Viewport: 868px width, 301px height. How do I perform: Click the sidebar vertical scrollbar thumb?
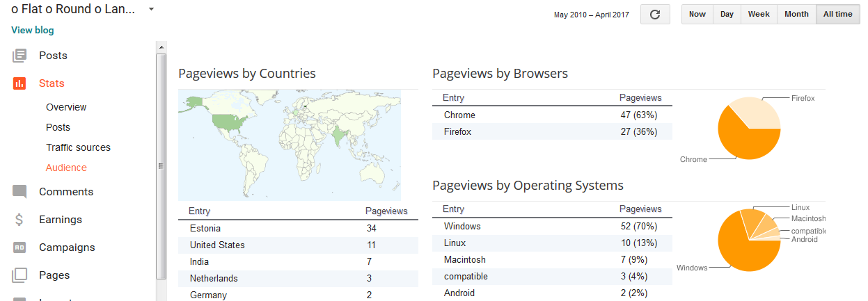pos(161,165)
